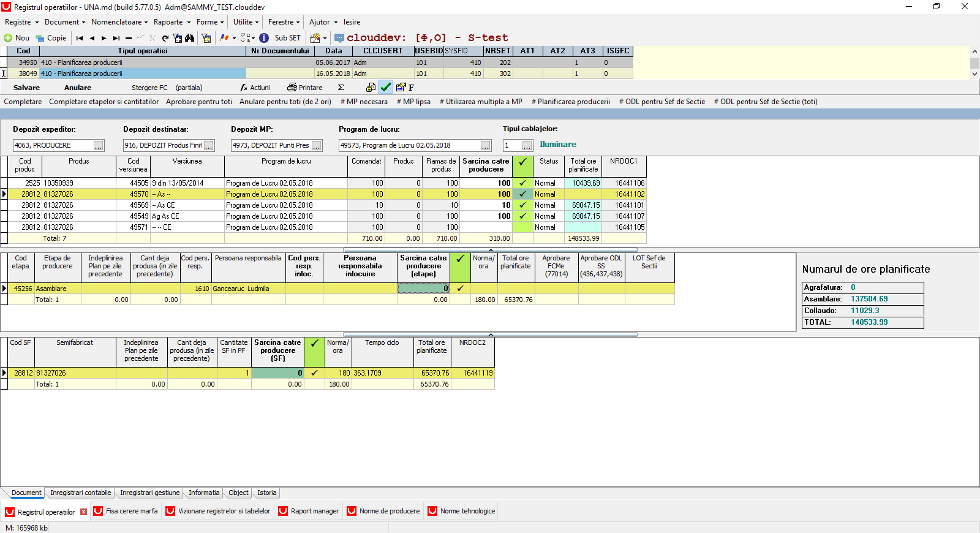Toggle the checkmark in the Asamblare stage row
Image resolution: width=980 pixels, height=533 pixels.
tap(460, 289)
